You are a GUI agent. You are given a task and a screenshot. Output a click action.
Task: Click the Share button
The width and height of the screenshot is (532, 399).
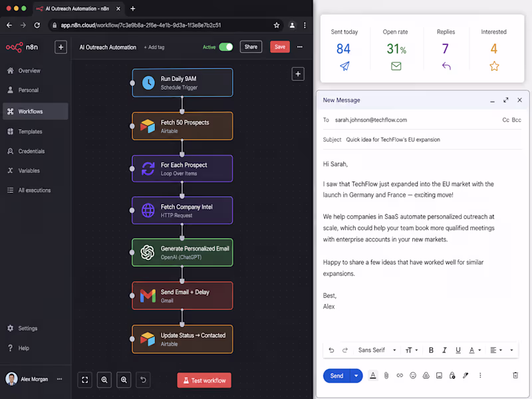251,47
